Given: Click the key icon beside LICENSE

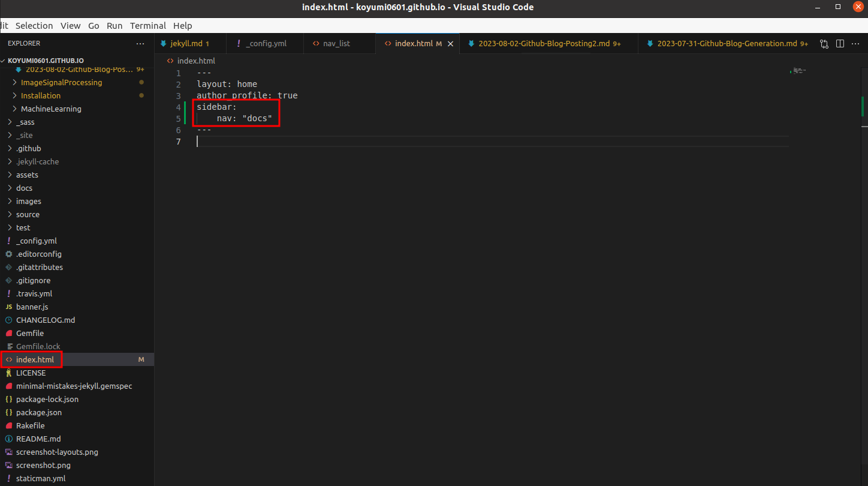Looking at the screenshot, I should [x=9, y=373].
